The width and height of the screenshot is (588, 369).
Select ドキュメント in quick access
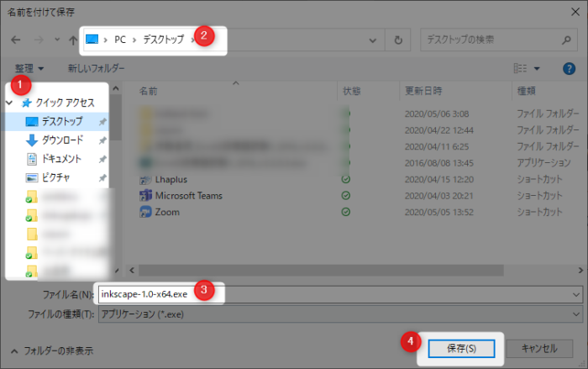click(x=61, y=159)
